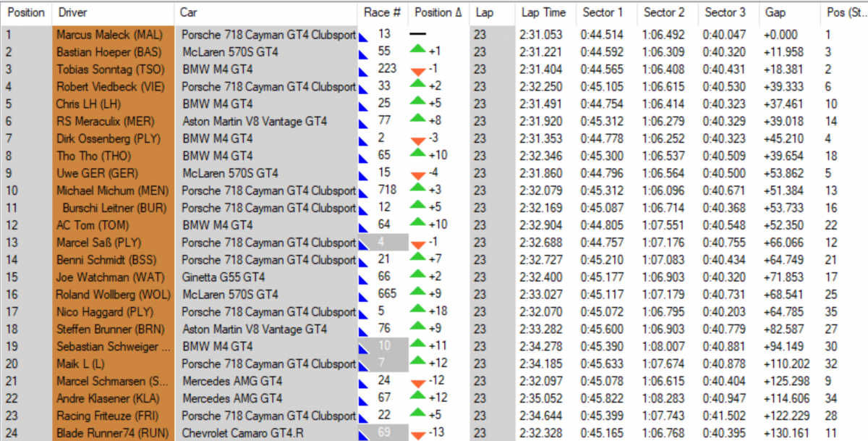
Task: Click green up arrow in Tho Tho's row
Action: 417,154
